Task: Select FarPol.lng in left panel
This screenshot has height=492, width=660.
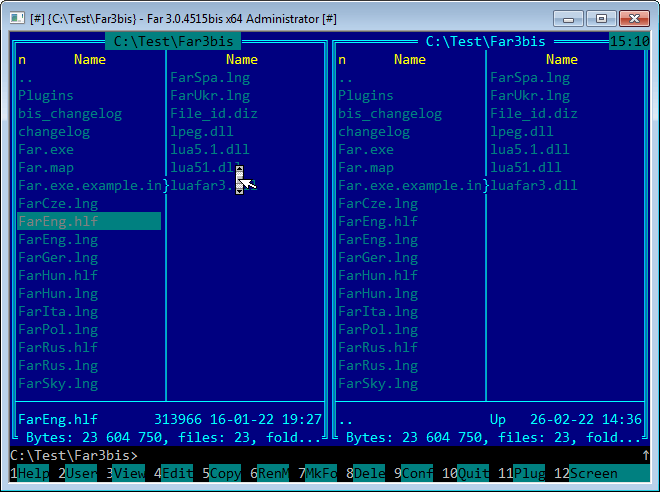Action: [x=58, y=330]
